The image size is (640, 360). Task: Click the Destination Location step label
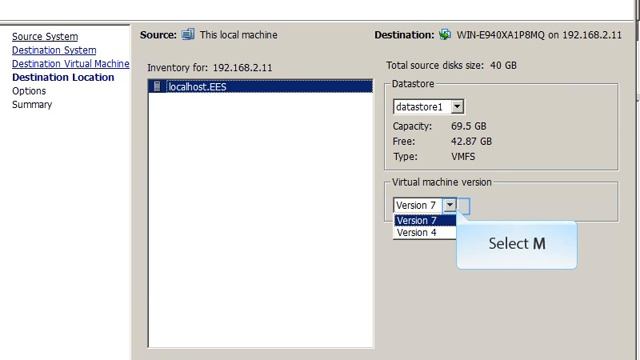pyautogui.click(x=63, y=78)
